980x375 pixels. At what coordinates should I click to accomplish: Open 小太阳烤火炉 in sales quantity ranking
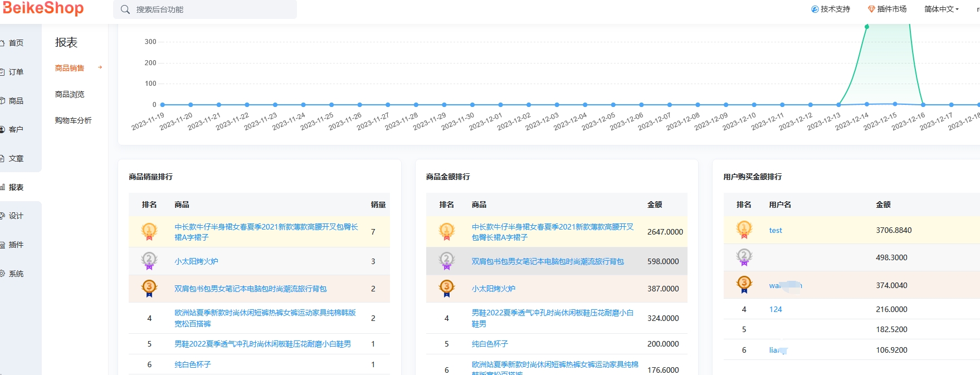point(196,261)
